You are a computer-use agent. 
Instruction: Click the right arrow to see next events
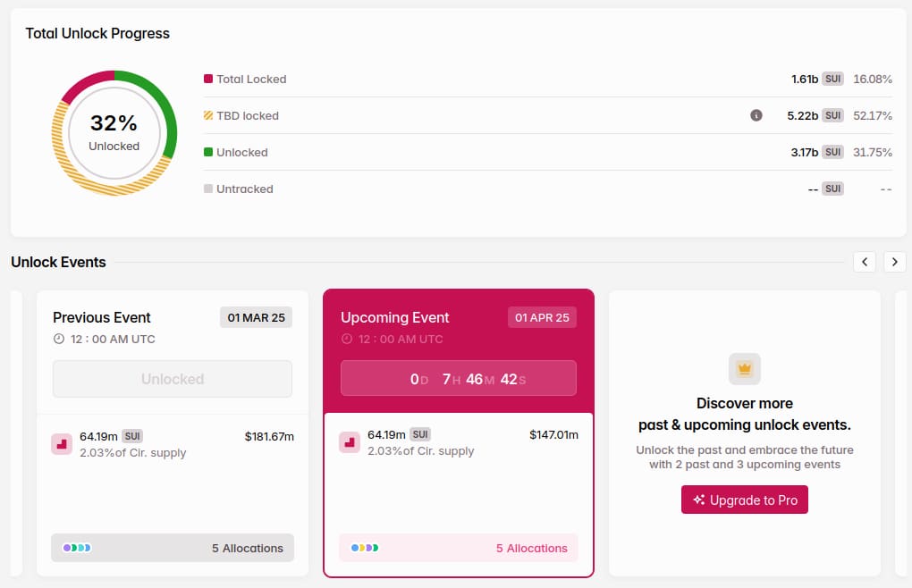894,262
